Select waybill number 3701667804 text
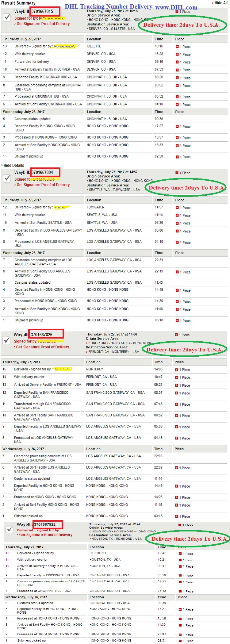The height and width of the screenshot is (644, 230). pyautogui.click(x=42, y=172)
